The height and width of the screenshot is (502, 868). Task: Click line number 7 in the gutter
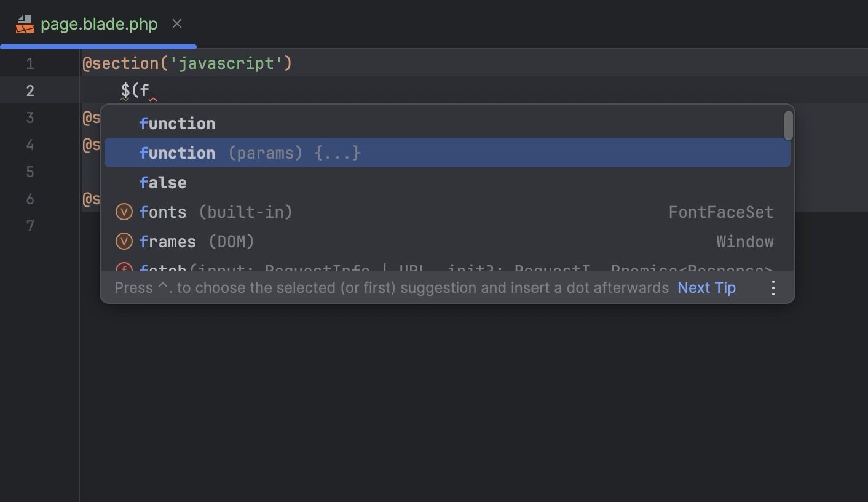(30, 226)
